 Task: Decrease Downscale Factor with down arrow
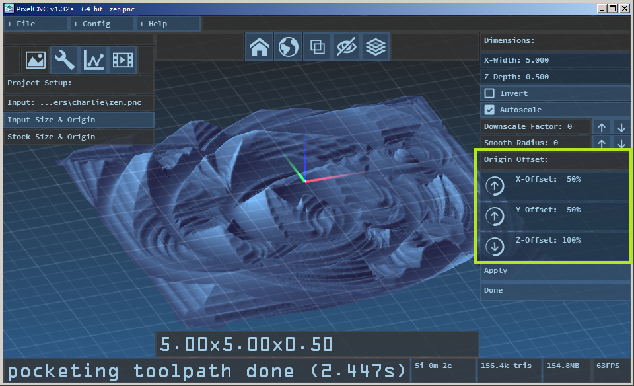pos(621,127)
